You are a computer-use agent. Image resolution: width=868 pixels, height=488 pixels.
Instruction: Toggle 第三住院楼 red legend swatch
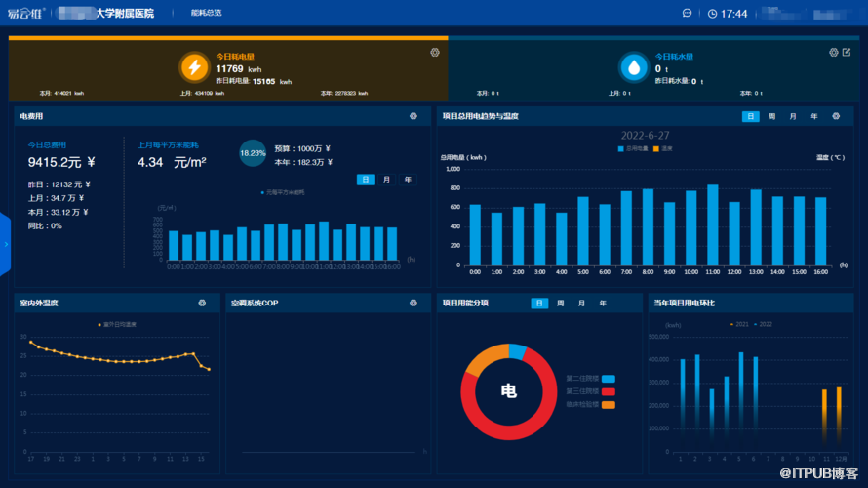click(609, 391)
